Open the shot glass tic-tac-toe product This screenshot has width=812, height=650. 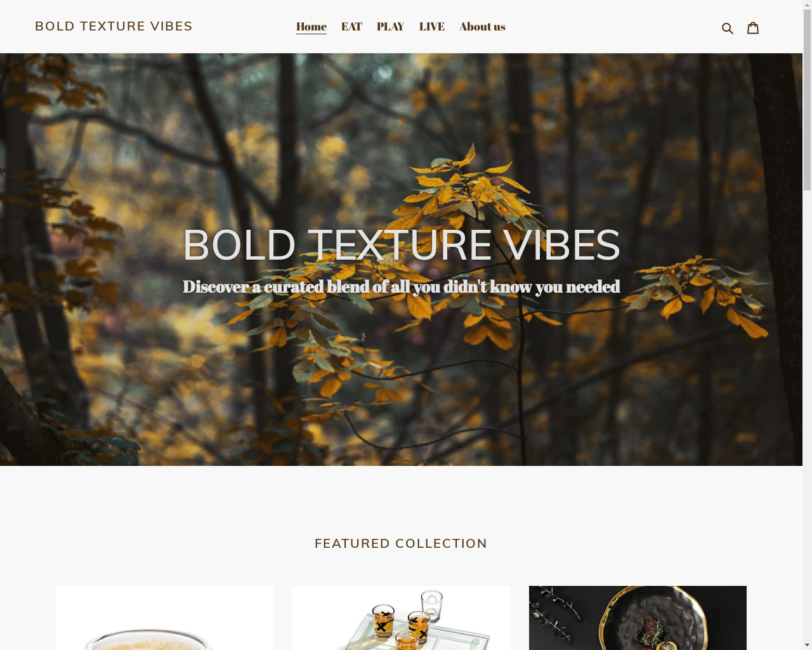point(401,618)
